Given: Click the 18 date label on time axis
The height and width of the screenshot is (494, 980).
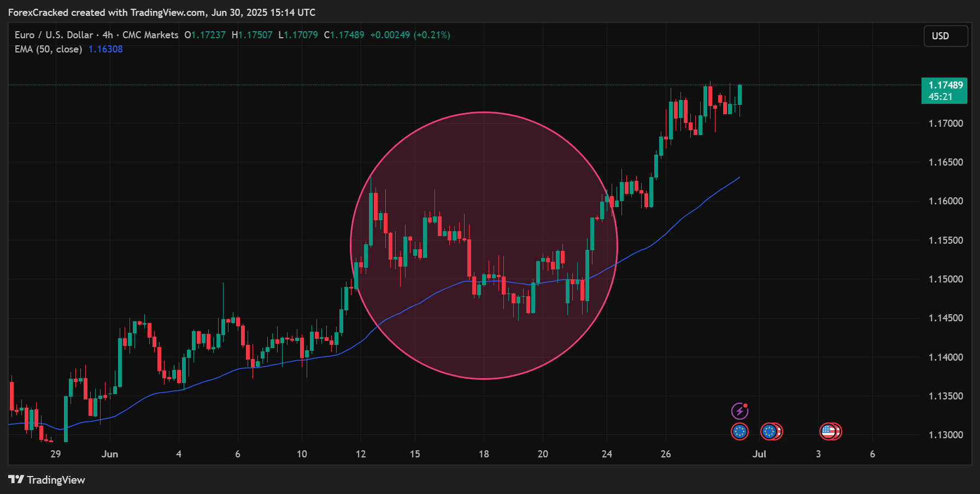Looking at the screenshot, I should [484, 454].
